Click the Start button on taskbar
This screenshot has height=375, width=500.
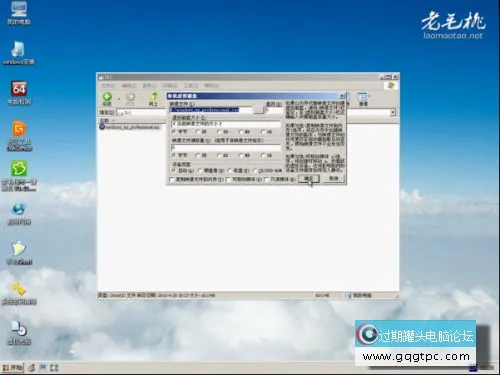tap(13, 368)
